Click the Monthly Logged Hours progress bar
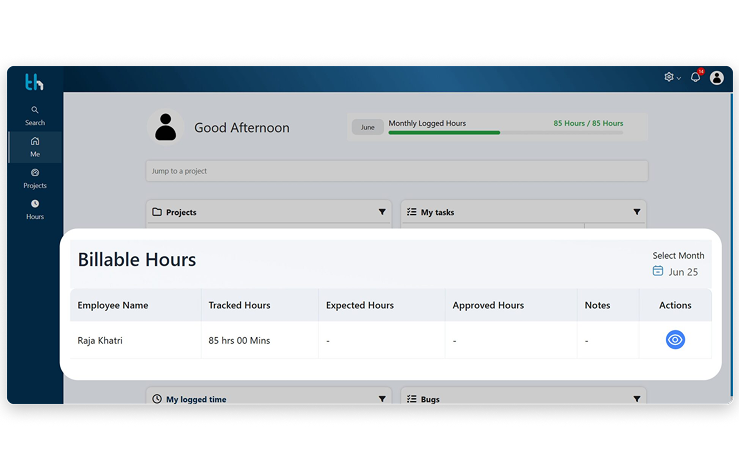 506,133
